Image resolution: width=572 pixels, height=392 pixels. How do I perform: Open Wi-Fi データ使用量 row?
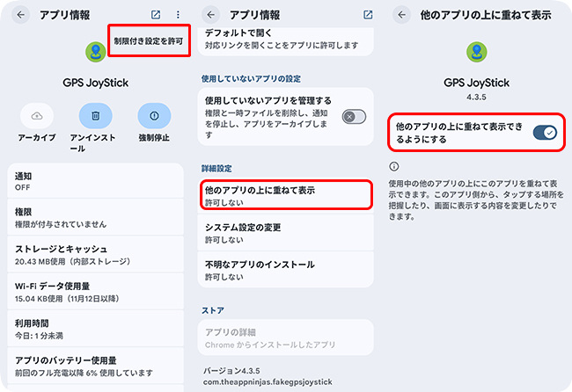(96, 292)
